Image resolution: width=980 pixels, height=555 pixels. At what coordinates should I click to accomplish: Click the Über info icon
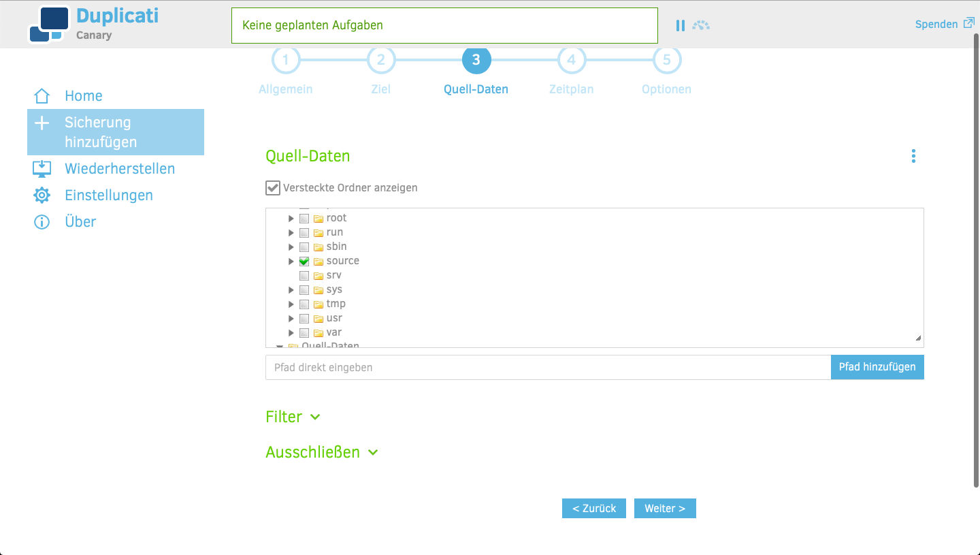click(x=42, y=222)
